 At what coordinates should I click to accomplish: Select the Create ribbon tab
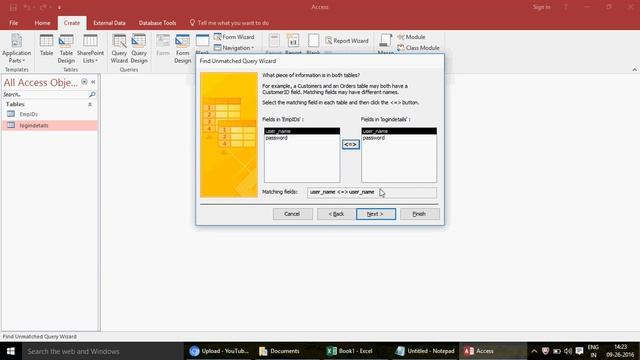72,23
